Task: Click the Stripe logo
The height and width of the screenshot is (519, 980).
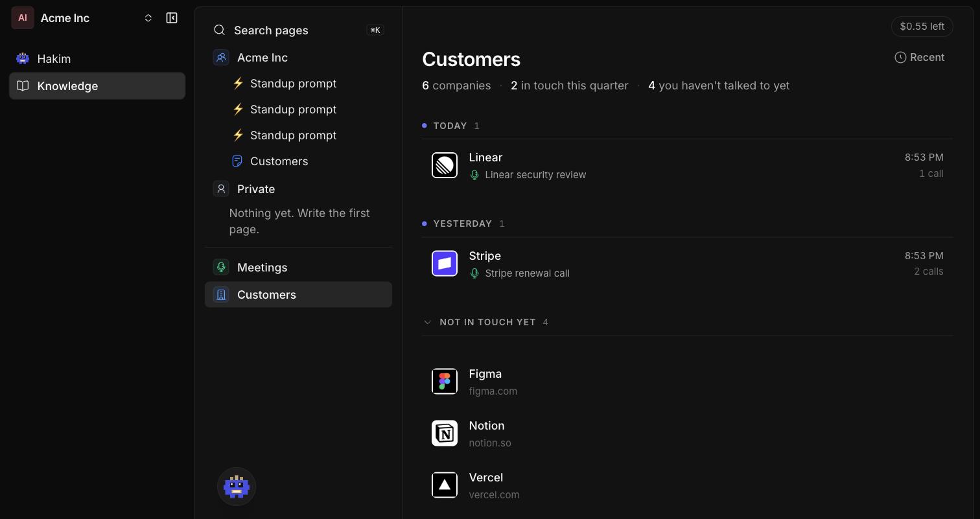Action: point(445,264)
